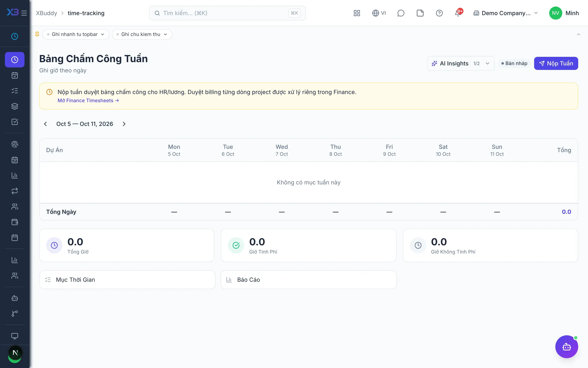This screenshot has height=368, width=588.
Task: Open the monitor sidebar icon
Action: tap(14, 336)
